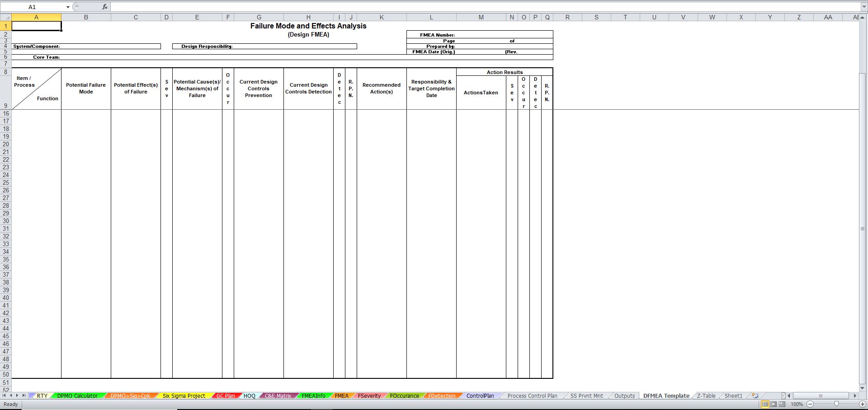Open the SS Prvnt Mnt tab
Screen dimensions: 868x410
586,396
